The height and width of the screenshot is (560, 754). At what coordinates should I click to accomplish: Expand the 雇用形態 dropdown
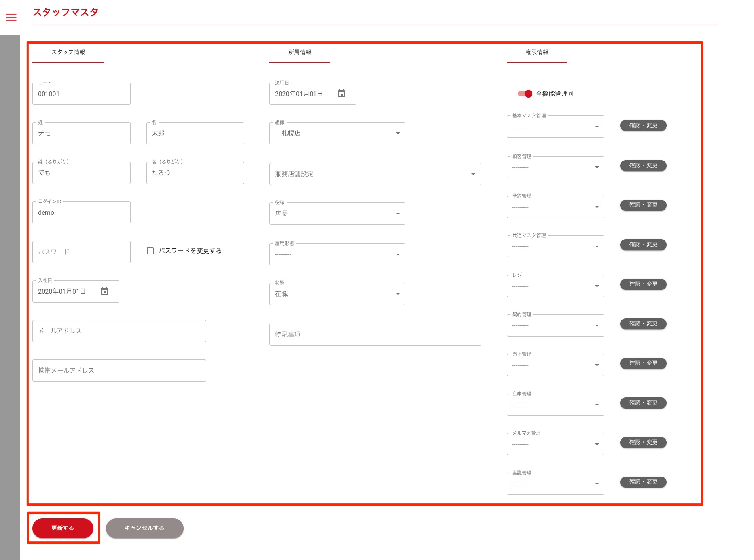click(337, 254)
